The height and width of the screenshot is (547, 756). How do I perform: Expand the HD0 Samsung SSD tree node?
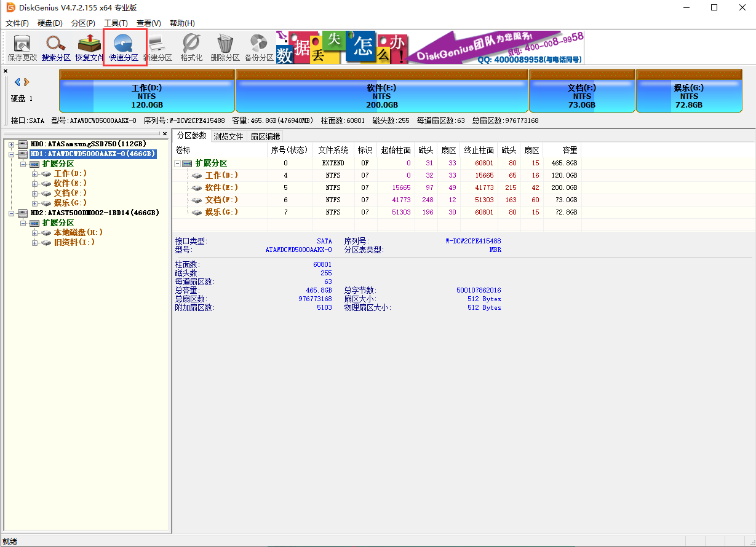click(12, 144)
